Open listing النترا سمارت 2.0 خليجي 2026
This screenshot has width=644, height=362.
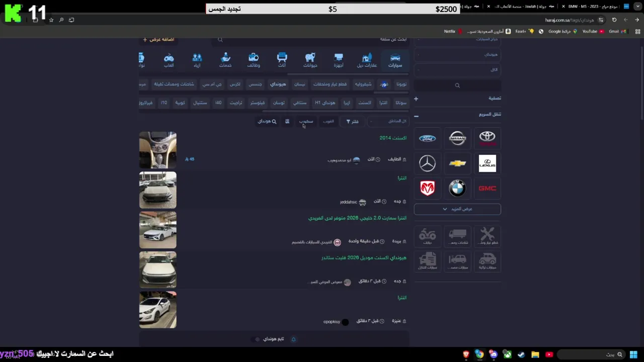click(357, 218)
